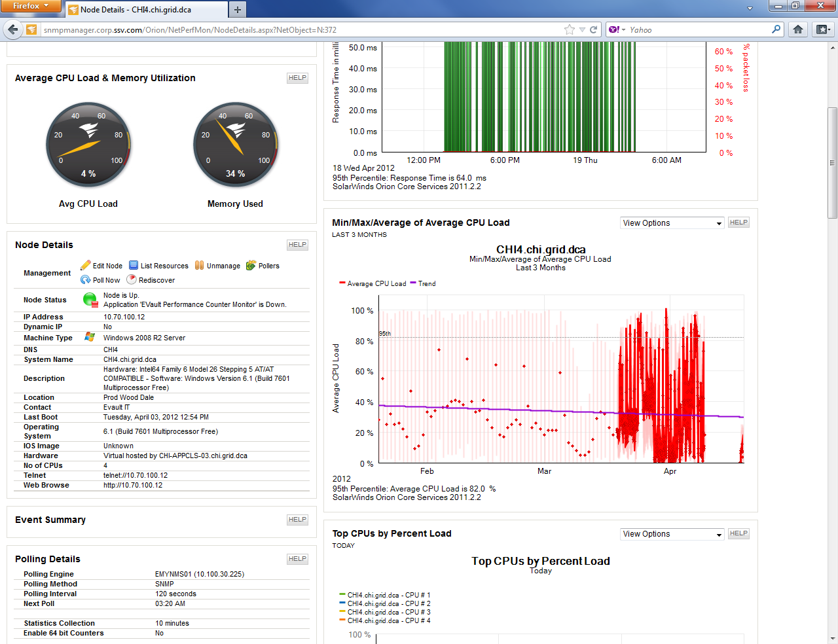The image size is (838, 644).
Task: Go back using browser back arrow
Action: coord(13,29)
